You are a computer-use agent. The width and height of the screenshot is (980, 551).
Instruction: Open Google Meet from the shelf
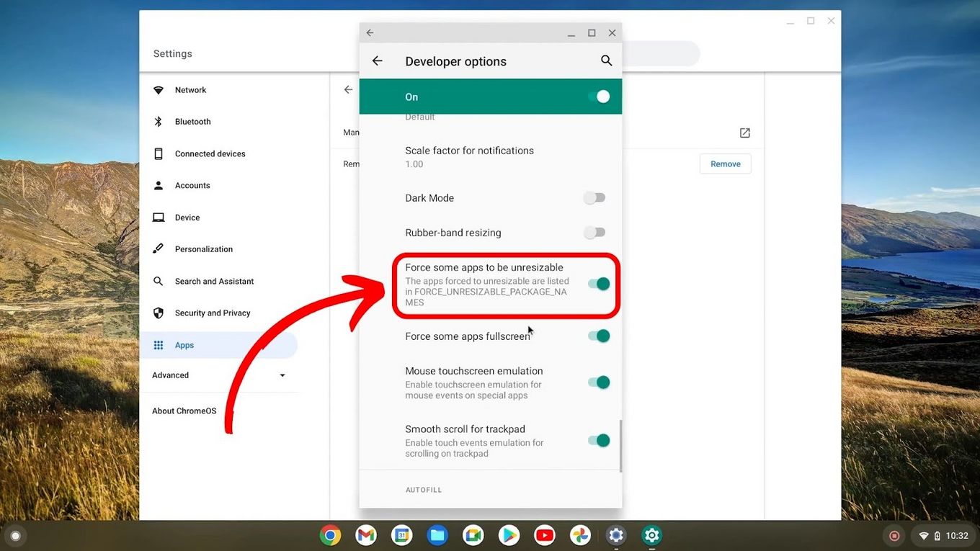pyautogui.click(x=473, y=535)
